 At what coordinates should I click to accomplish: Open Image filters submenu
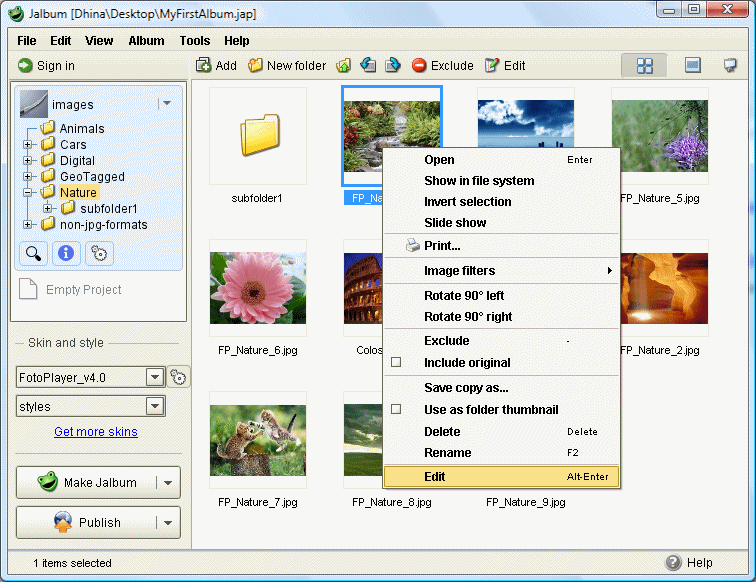[x=501, y=271]
